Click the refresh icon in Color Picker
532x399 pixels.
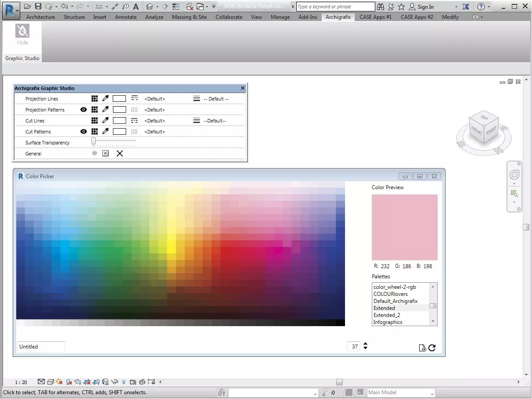click(432, 348)
